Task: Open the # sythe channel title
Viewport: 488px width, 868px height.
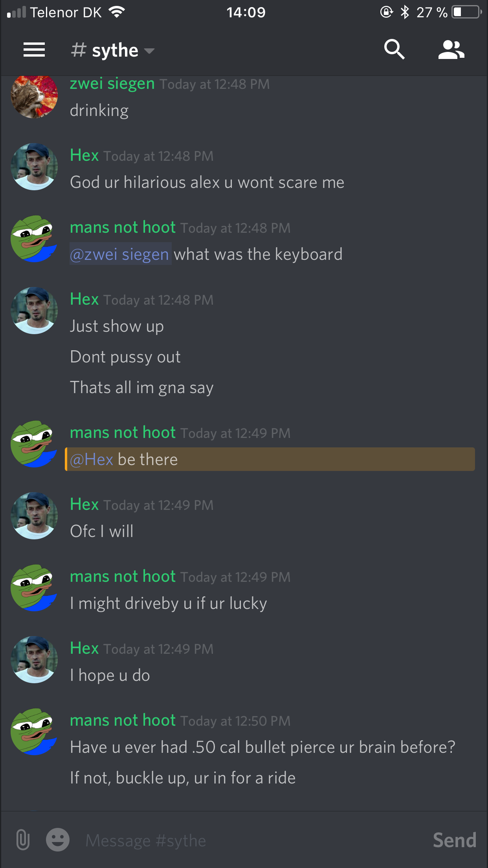Action: pos(105,50)
